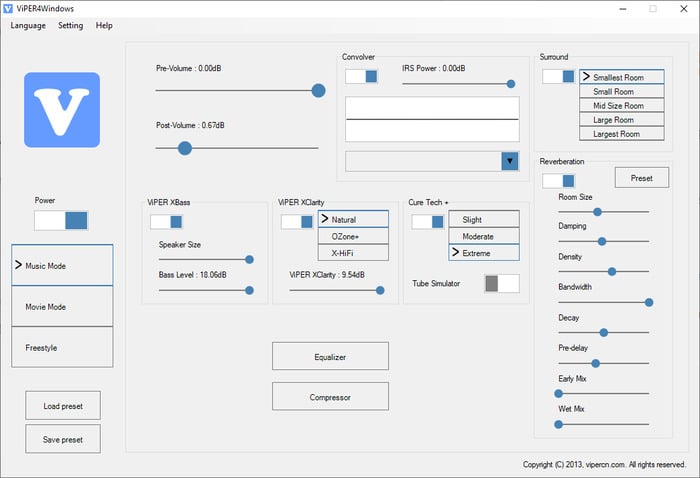This screenshot has width=700, height=478.
Task: Click the Room Size slider handle
Action: pyautogui.click(x=597, y=212)
